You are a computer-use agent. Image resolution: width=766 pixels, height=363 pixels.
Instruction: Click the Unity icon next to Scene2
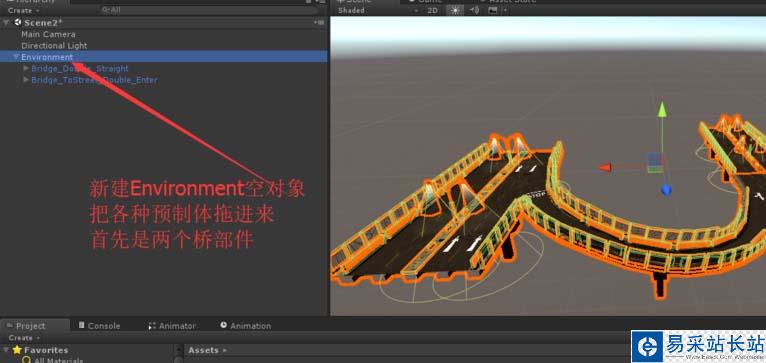pos(18,22)
